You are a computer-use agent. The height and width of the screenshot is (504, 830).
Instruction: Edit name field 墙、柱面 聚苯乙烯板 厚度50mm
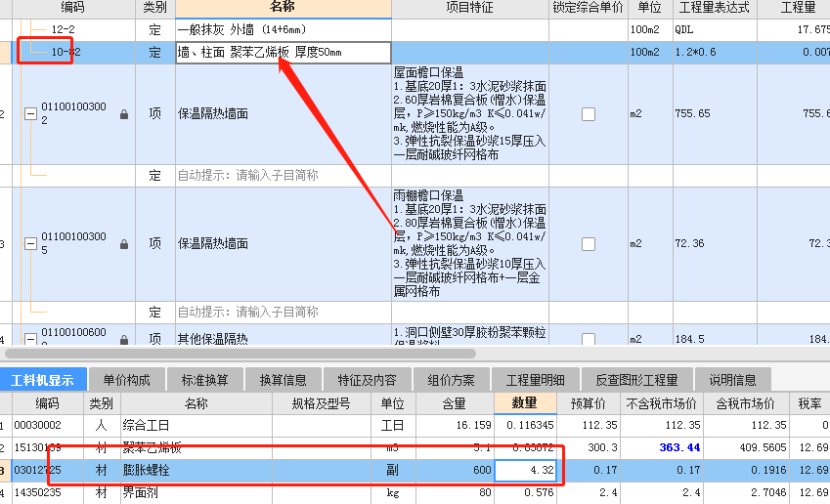point(284,53)
